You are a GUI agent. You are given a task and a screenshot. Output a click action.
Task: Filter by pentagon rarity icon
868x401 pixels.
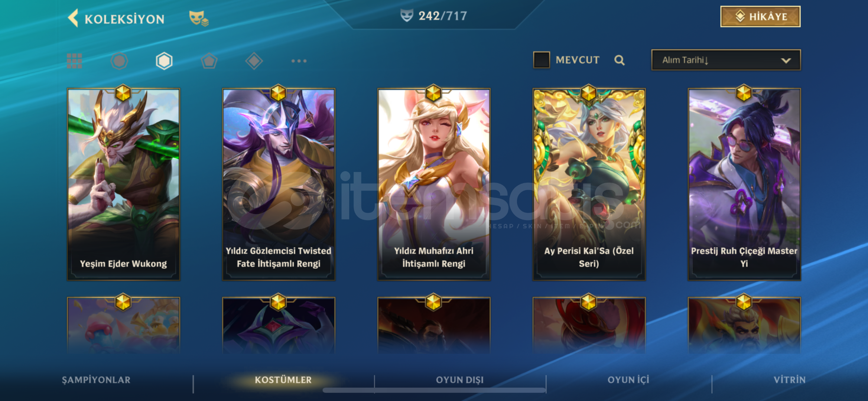click(x=209, y=61)
